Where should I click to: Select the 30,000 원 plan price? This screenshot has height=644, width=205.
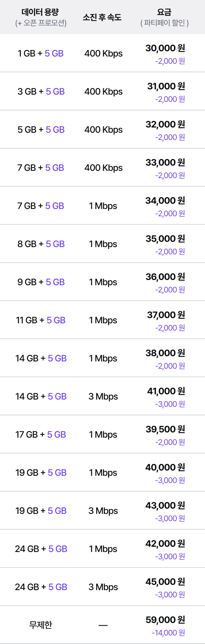tap(165, 48)
